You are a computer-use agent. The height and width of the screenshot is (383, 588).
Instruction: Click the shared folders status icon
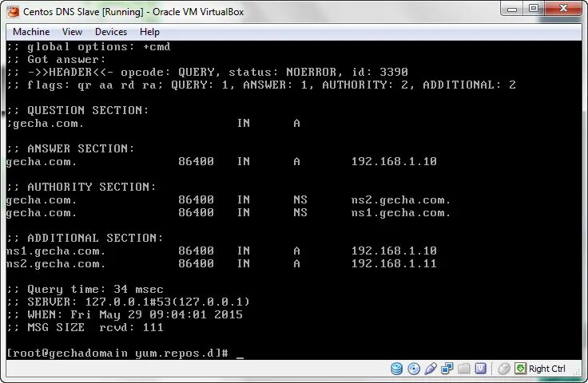tap(464, 369)
